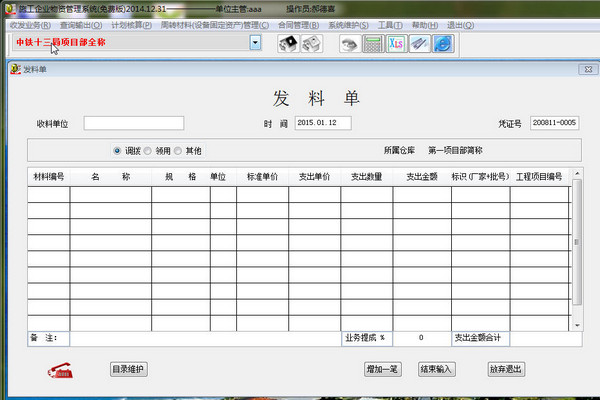Click the 收料单位 input field
600x400 pixels.
tap(134, 123)
